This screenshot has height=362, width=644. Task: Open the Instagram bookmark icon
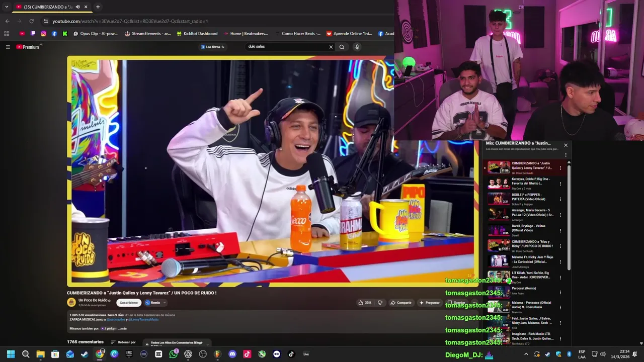(x=44, y=34)
